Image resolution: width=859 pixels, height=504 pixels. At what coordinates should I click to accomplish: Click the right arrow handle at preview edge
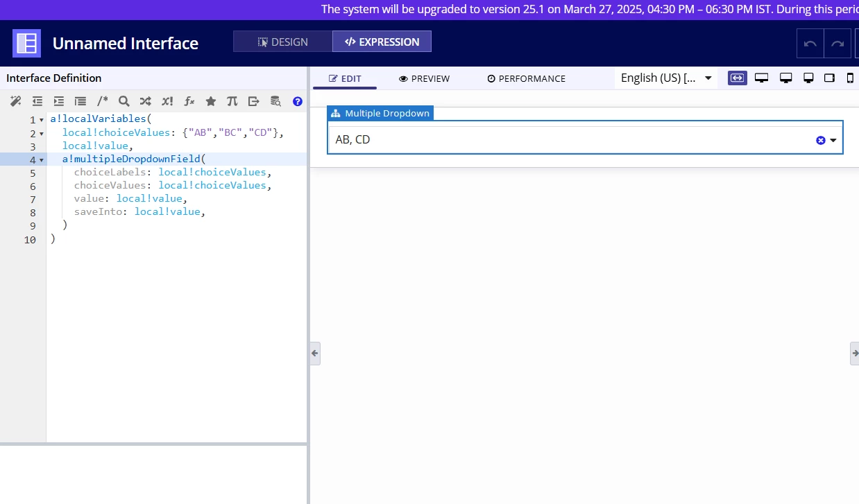tap(854, 353)
